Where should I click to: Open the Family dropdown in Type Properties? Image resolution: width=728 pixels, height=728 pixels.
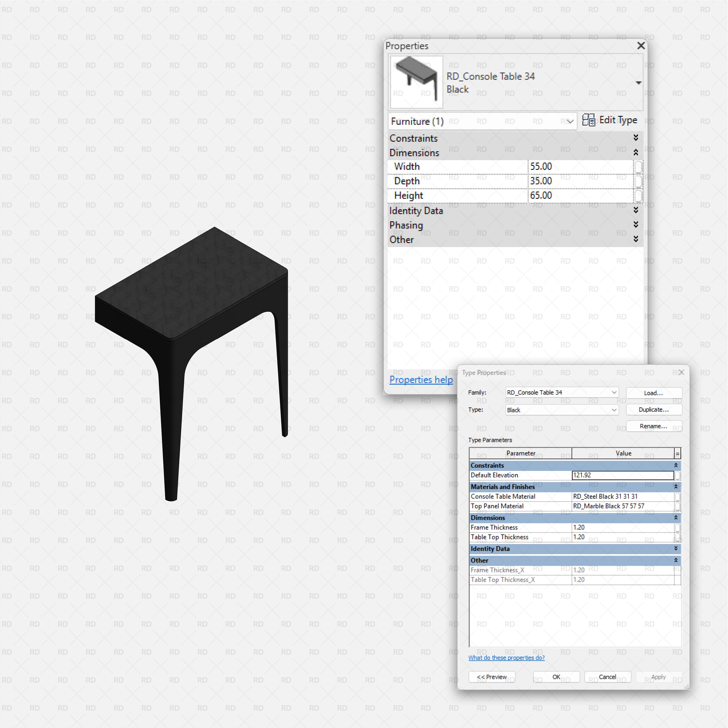coord(614,392)
